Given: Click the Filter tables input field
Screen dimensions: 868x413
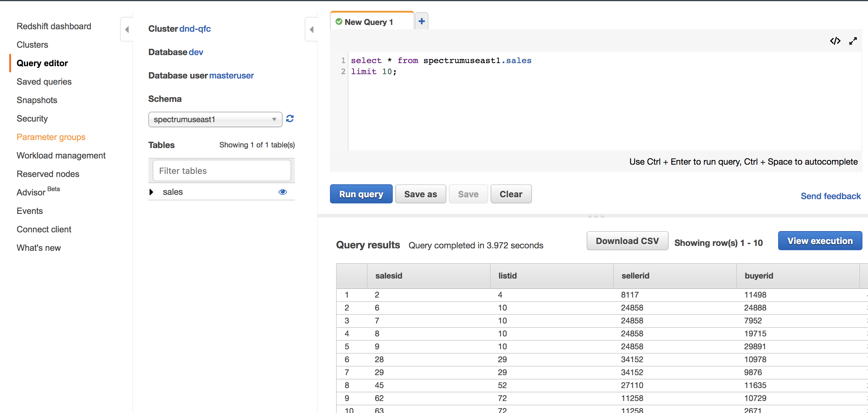Looking at the screenshot, I should click(x=221, y=170).
